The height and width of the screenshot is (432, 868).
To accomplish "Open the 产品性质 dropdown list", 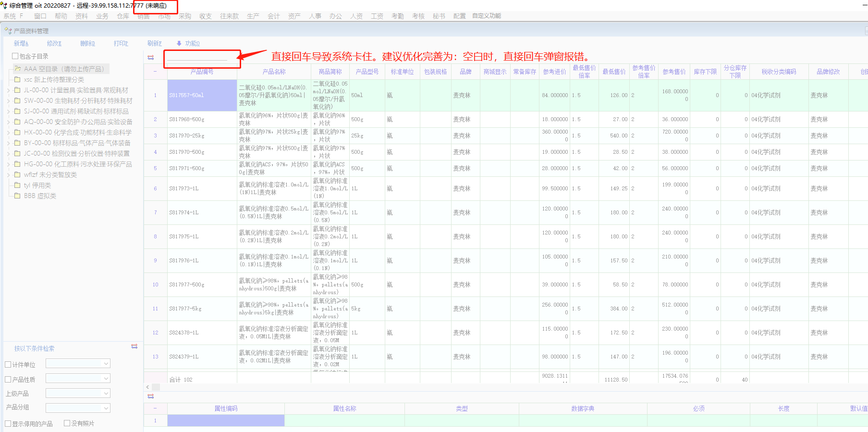I will [106, 379].
